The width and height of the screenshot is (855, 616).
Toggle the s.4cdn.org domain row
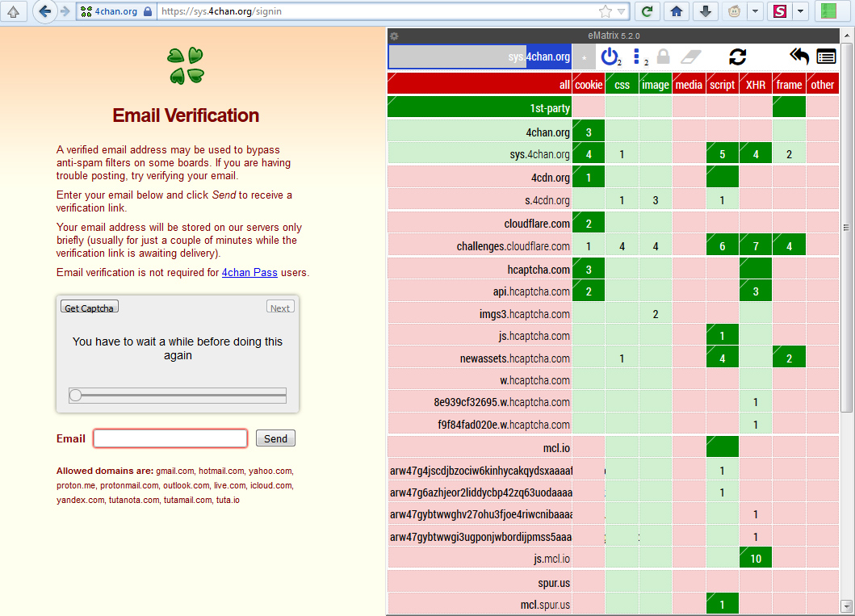tap(480, 199)
